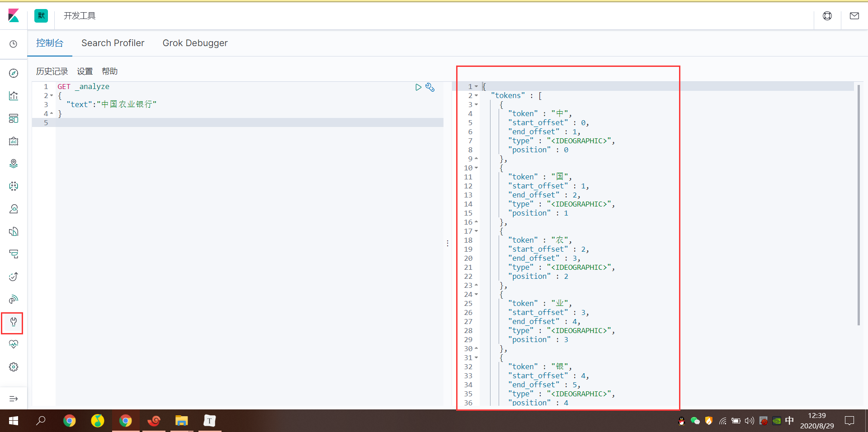The height and width of the screenshot is (432, 868).
Task: Open the taskbar clock 12:39
Action: coord(817,416)
